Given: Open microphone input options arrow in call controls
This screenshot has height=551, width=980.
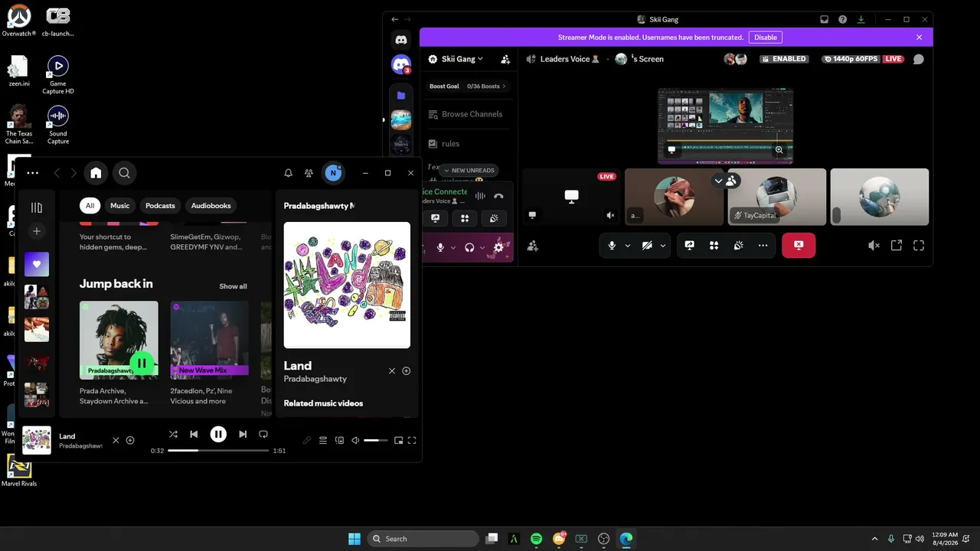Looking at the screenshot, I should [x=628, y=246].
